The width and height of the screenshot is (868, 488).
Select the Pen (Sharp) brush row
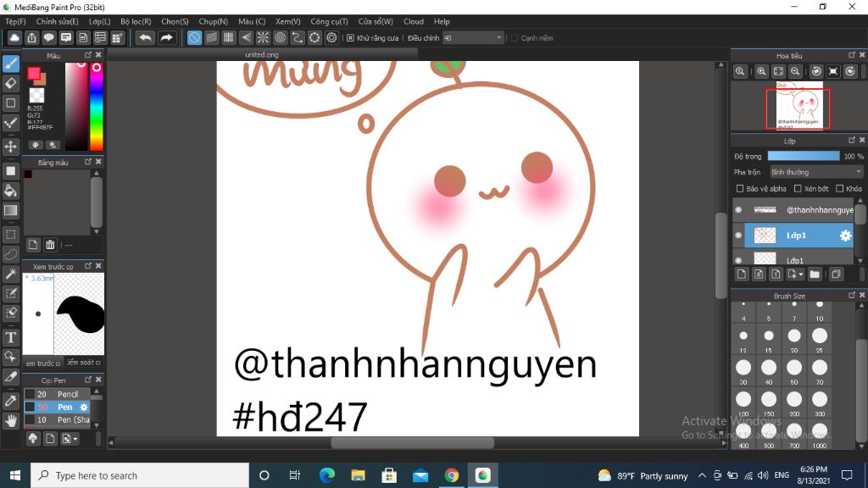(x=57, y=419)
